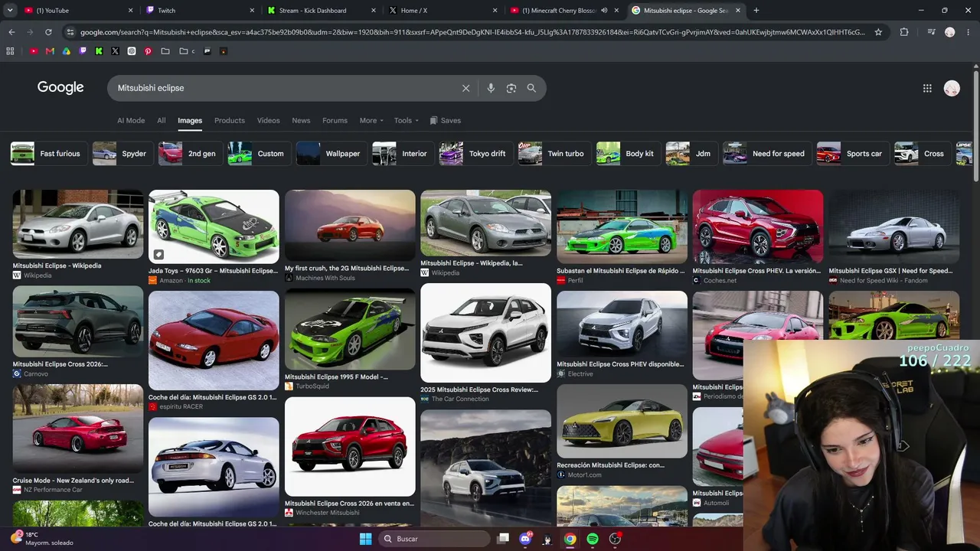This screenshot has height=551, width=980.
Task: Open Chrome media controls icon
Action: tap(931, 32)
